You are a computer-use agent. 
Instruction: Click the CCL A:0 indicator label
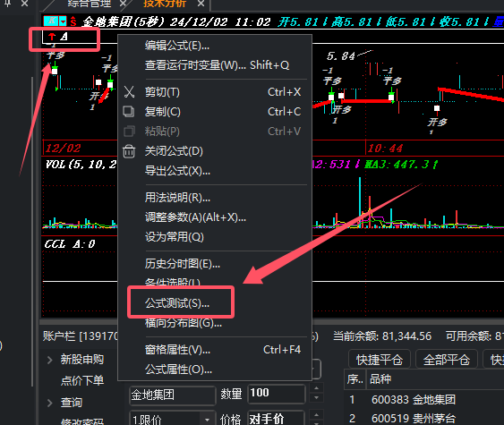pyautogui.click(x=70, y=244)
